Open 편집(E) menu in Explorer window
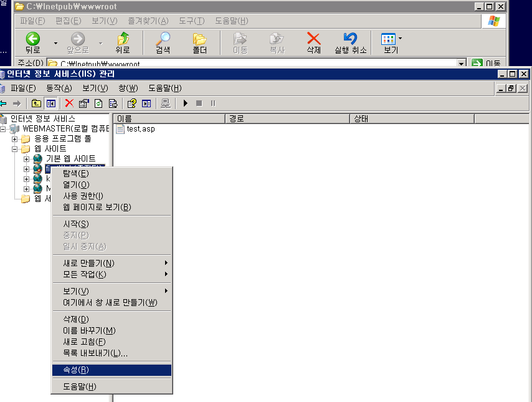Screen dimensions: 532x402 pos(68,21)
